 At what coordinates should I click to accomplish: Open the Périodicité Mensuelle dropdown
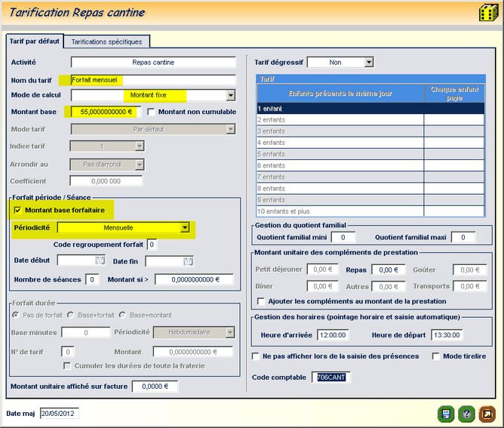pos(184,228)
